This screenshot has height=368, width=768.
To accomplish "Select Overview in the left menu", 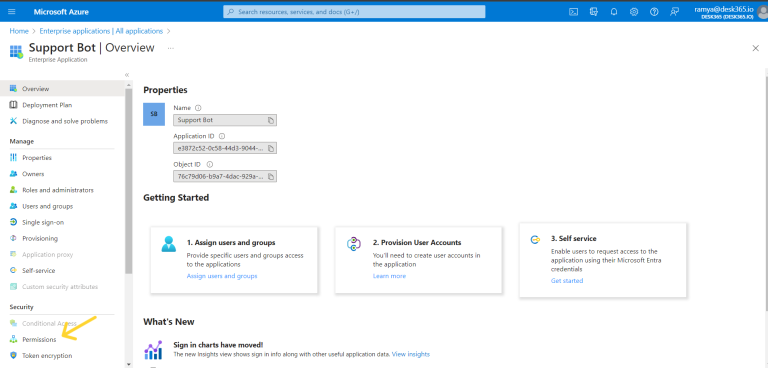I will click(63, 89).
